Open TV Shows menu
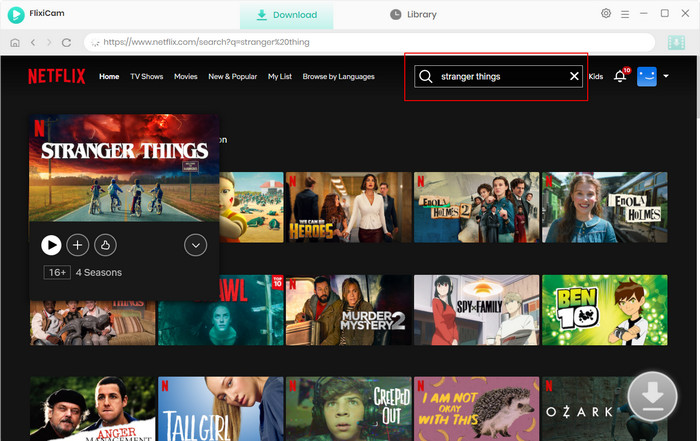Viewport: 700px width, 441px height. pos(146,77)
